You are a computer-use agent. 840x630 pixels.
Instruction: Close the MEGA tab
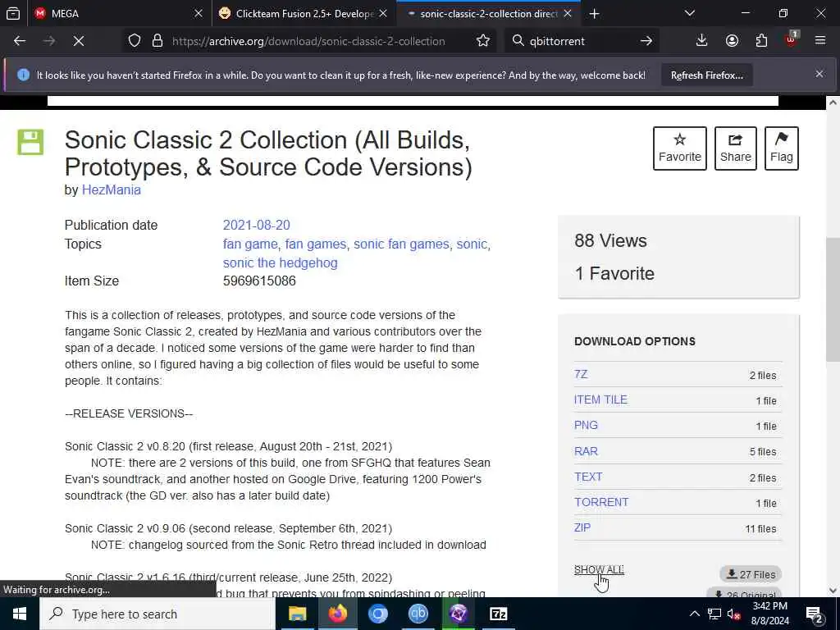[x=199, y=13]
